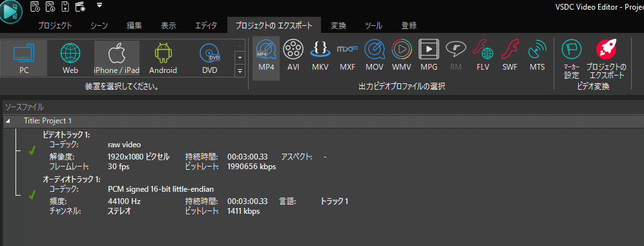
Task: Click the トラック 1 language value
Action: pyautogui.click(x=335, y=201)
